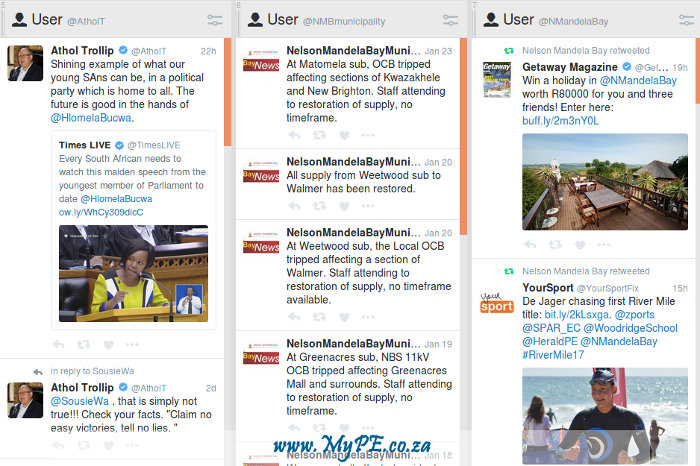700x466 pixels.
Task: Open more options on supply restored tweet
Action: (x=368, y=206)
